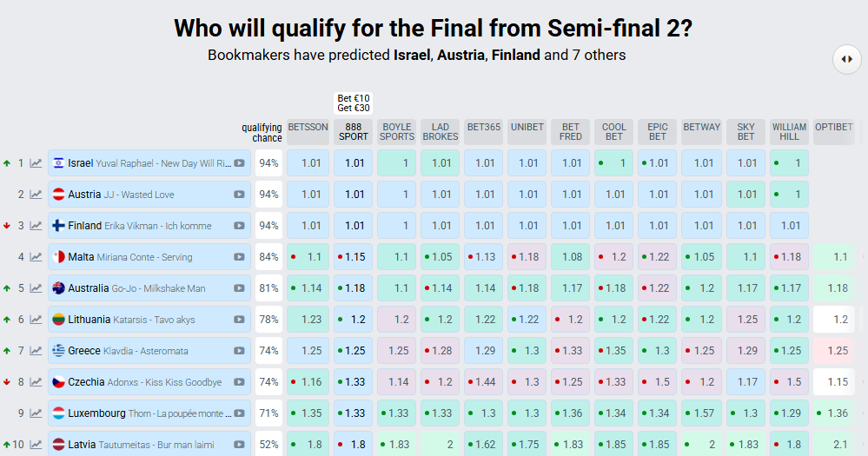This screenshot has width=868, height=456.
Task: Play the video for Austria's Wasted Love
Action: point(239,195)
